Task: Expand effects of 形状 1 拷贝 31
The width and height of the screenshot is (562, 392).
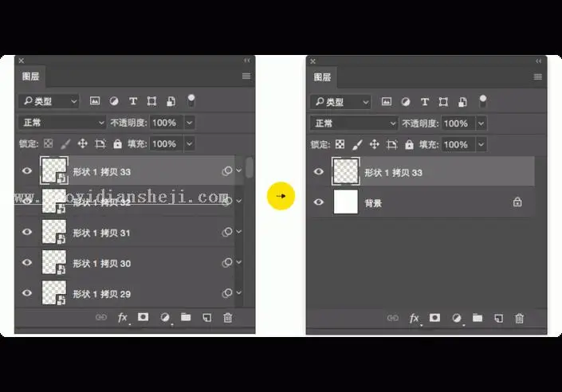Action: (x=239, y=232)
